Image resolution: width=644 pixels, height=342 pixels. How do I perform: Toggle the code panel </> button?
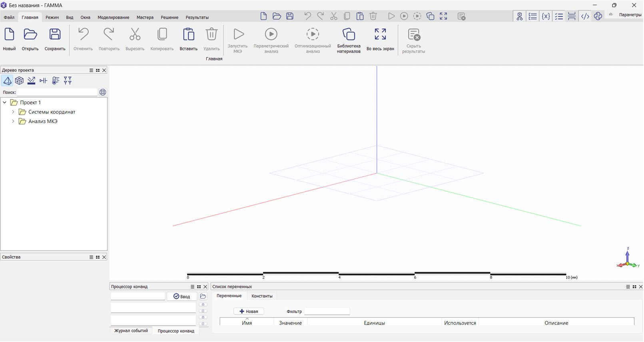(585, 16)
